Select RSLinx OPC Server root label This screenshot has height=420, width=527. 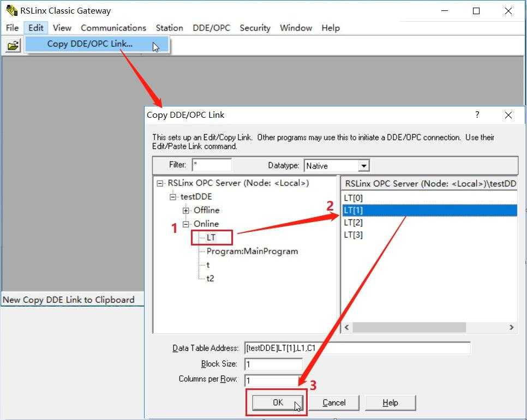tap(238, 183)
